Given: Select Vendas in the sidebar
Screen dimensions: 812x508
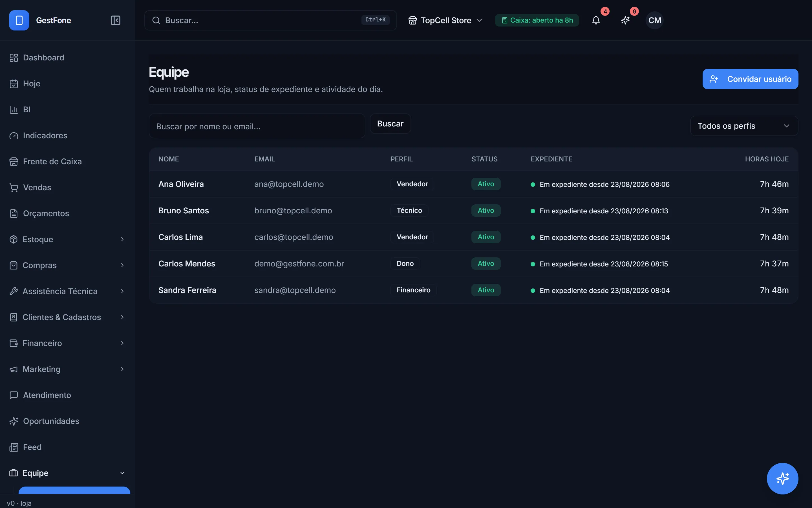Looking at the screenshot, I should (67, 187).
